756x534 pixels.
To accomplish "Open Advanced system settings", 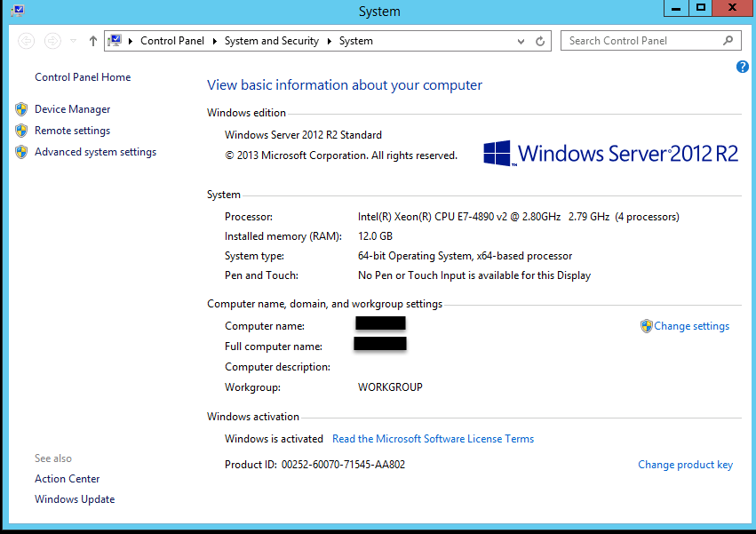I will point(95,152).
